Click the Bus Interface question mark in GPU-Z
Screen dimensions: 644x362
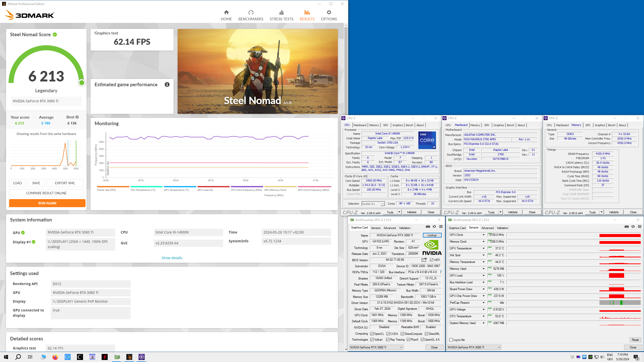440,272
